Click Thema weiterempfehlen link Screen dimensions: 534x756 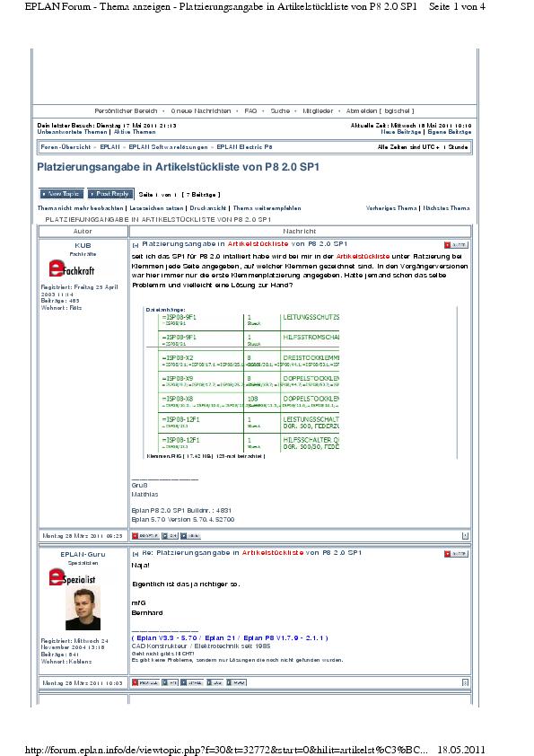click(267, 208)
